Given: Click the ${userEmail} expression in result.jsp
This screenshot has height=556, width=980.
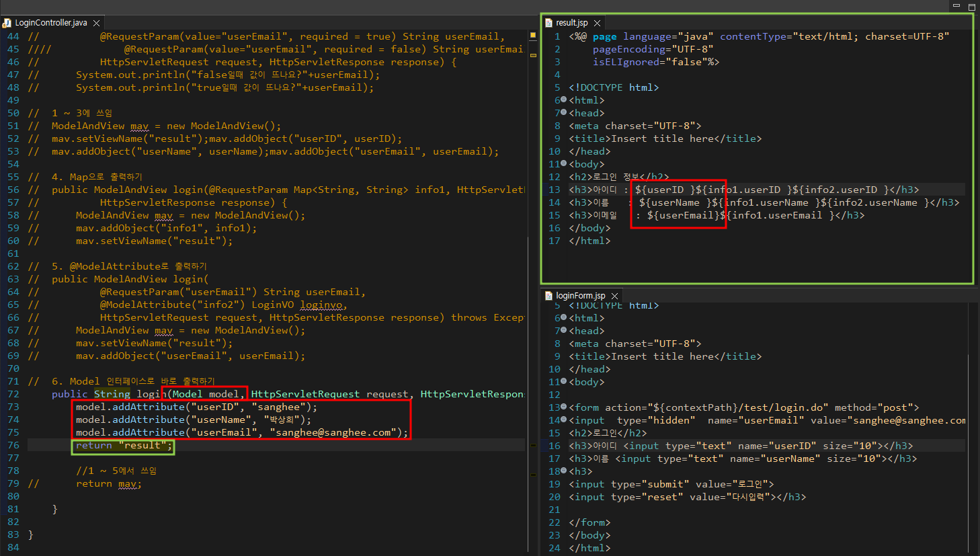Looking at the screenshot, I should click(x=684, y=215).
